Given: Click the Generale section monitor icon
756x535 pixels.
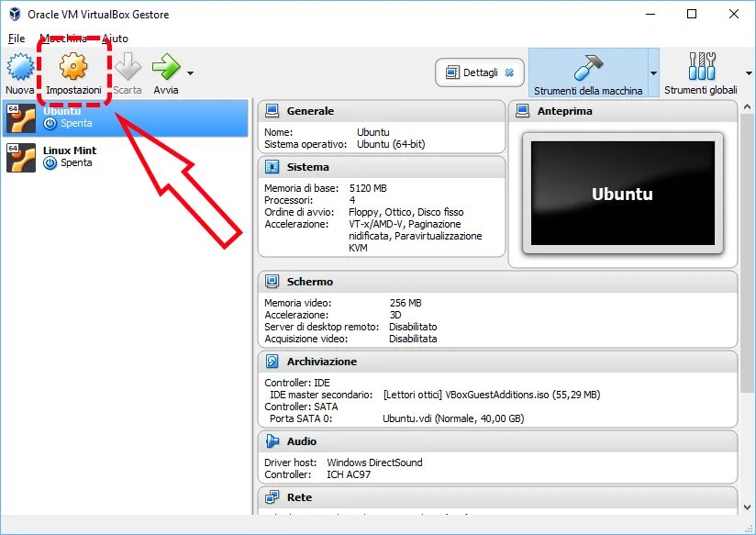Looking at the screenshot, I should coord(272,111).
